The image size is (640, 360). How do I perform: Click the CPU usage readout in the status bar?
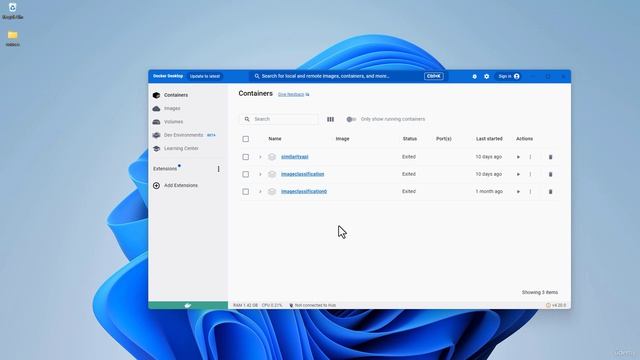point(272,305)
